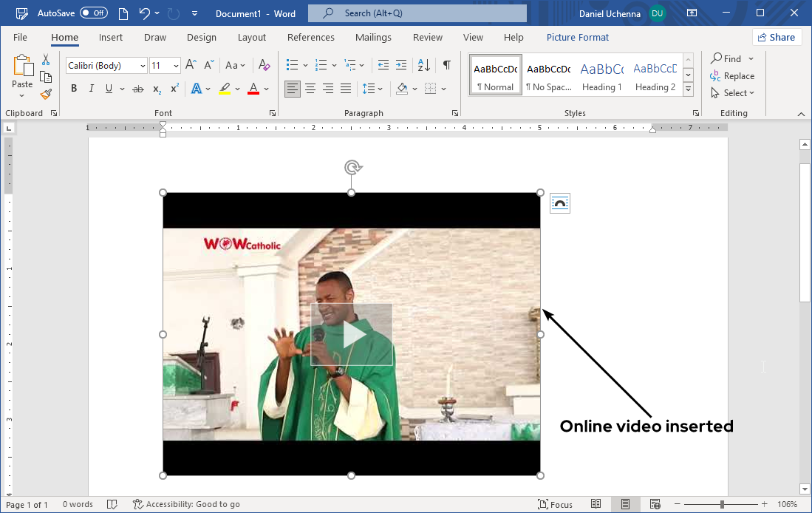Play the inserted online video
The height and width of the screenshot is (513, 812).
(x=352, y=334)
